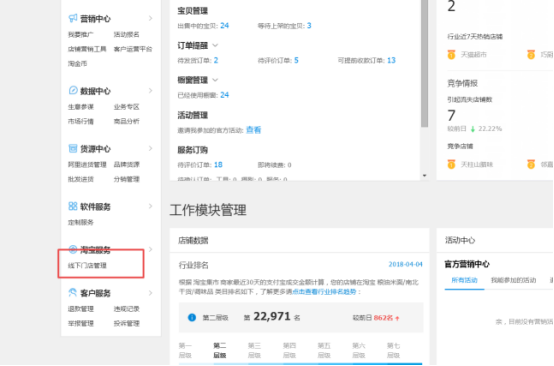The width and height of the screenshot is (554, 366).
Task: Click the panel's vertical scrollbar thumb
Action: pyautogui.click(x=424, y=63)
